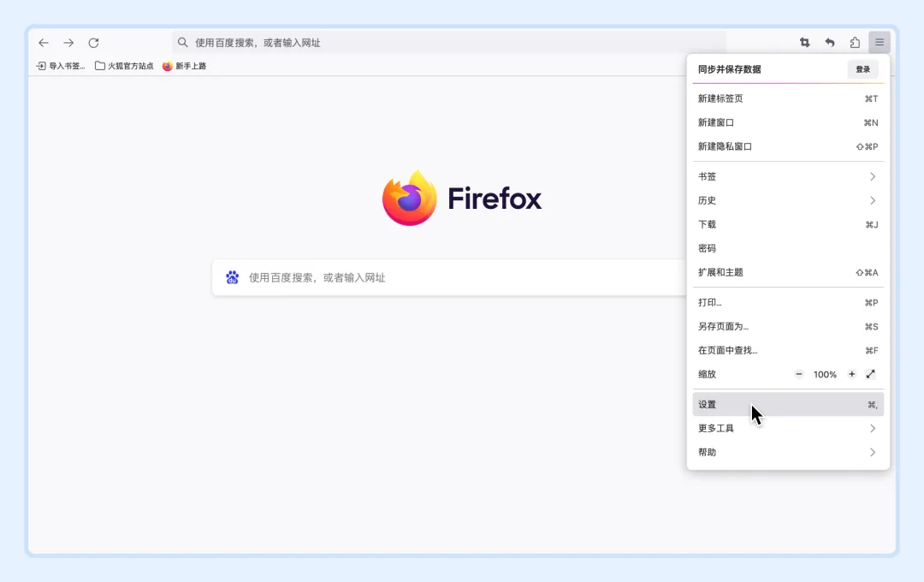The width and height of the screenshot is (924, 582).
Task: Open the extensions puzzle icon
Action: click(x=855, y=43)
